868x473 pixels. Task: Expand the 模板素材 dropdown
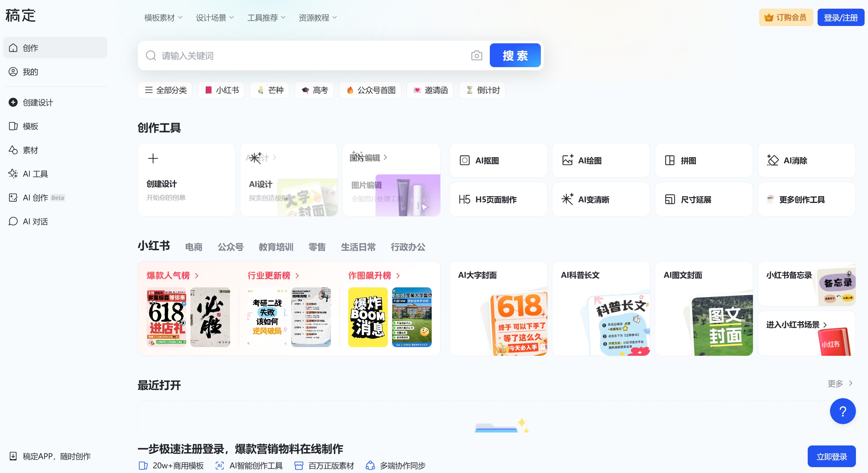162,17
